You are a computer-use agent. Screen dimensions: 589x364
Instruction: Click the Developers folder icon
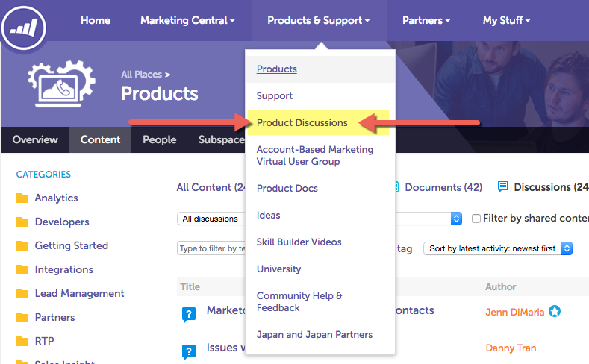(22, 222)
